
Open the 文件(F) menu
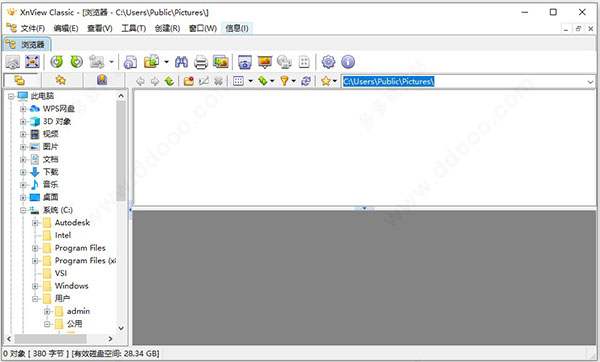click(x=33, y=28)
